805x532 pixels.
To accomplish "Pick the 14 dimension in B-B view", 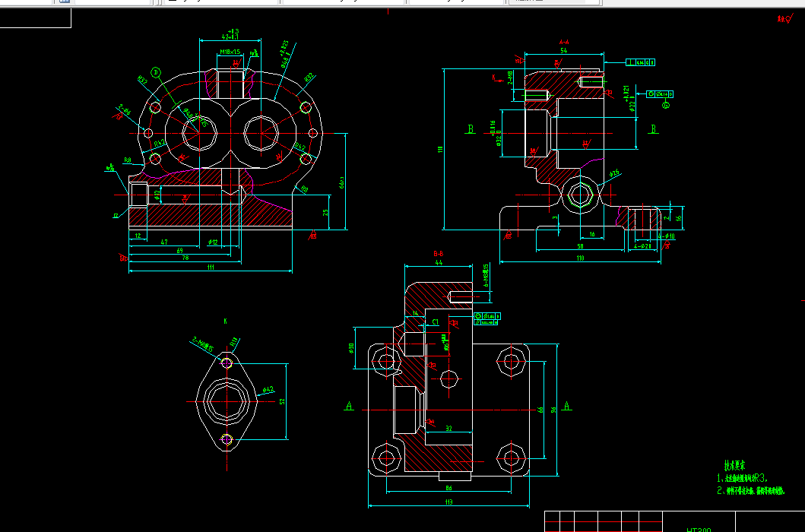I will 415,313.
